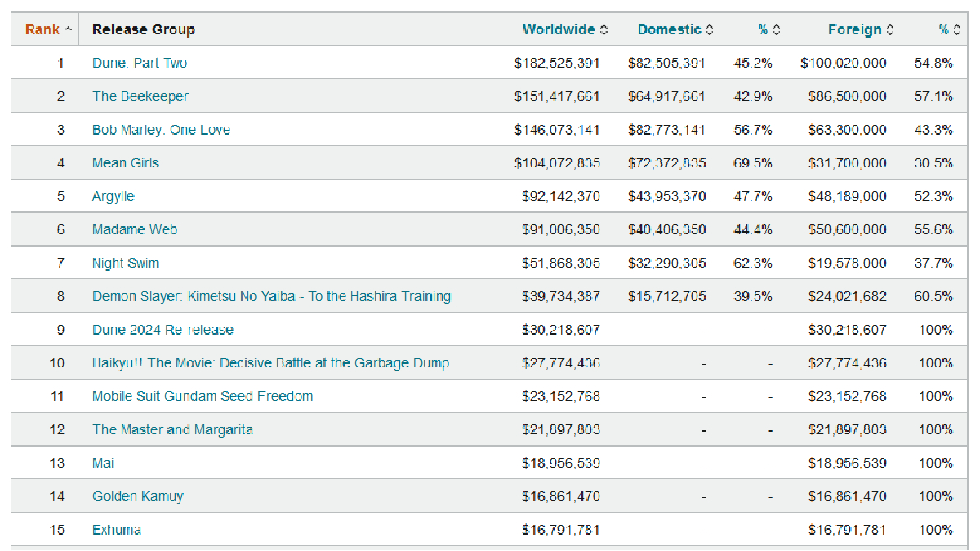Open The Beekeeper movie page
The height and width of the screenshot is (551, 980).
pyautogui.click(x=140, y=96)
